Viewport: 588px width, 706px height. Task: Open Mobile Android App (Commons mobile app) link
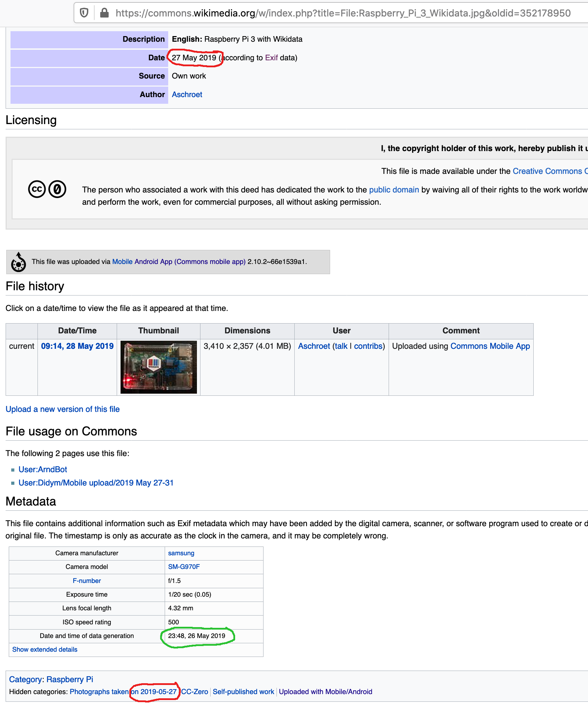point(179,262)
